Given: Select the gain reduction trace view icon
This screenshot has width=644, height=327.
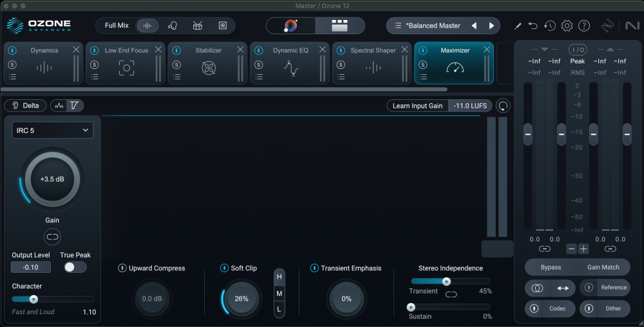Looking at the screenshot, I should coord(75,106).
